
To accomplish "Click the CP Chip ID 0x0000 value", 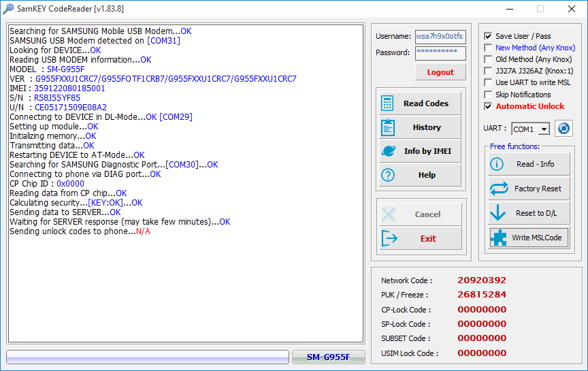I will tap(70, 184).
